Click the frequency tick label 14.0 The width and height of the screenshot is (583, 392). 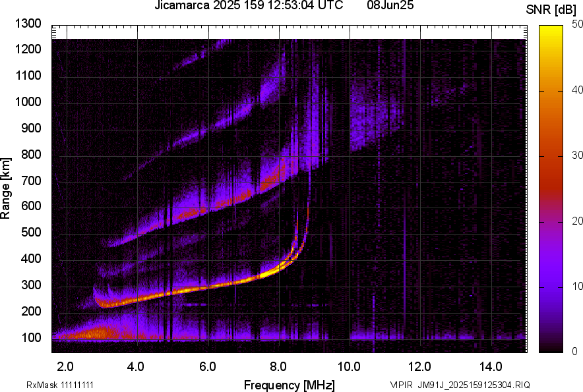point(491,367)
